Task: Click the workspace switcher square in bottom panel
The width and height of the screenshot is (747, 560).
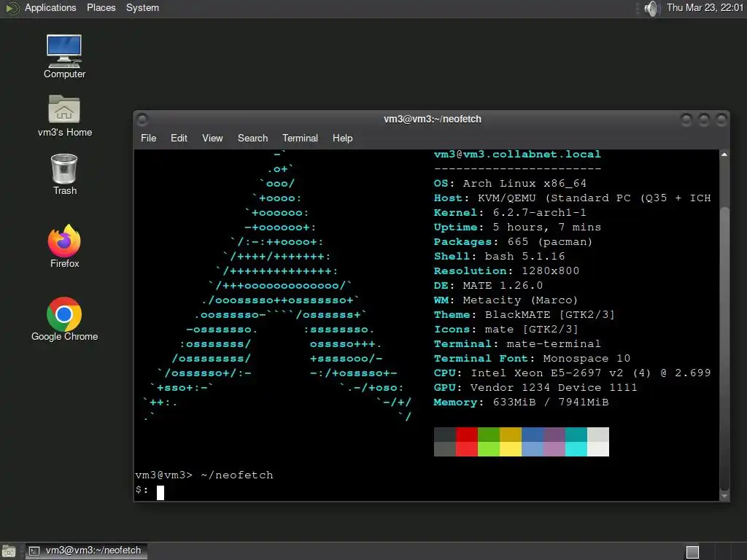Action: 692,552
